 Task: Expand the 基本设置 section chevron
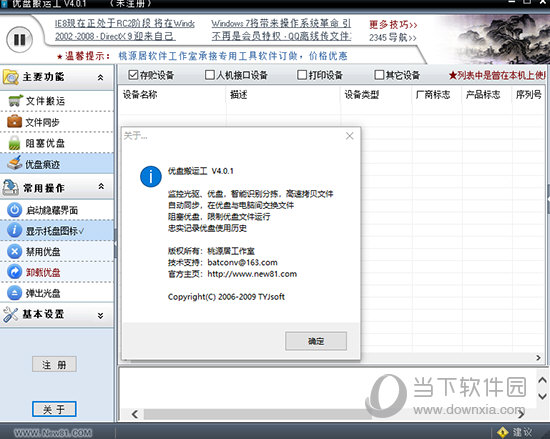tap(100, 316)
